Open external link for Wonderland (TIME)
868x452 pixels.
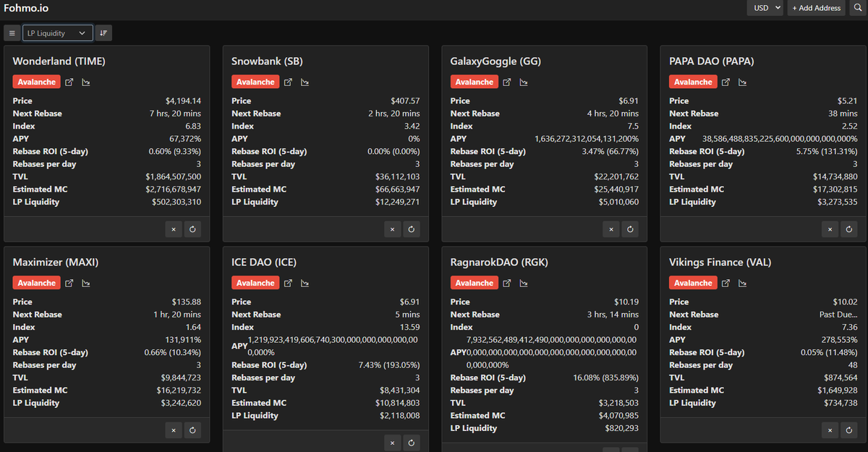click(x=69, y=82)
